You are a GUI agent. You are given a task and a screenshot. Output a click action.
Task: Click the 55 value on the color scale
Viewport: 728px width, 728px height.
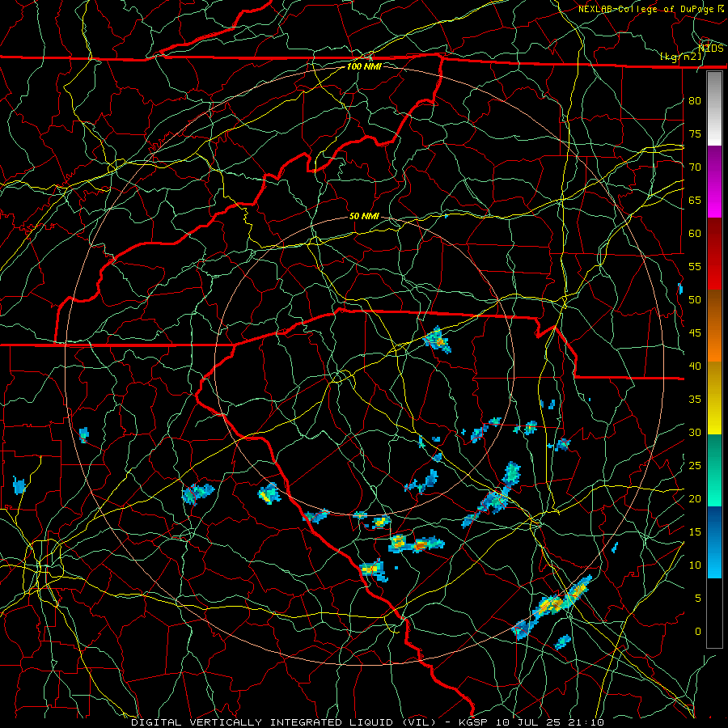click(x=695, y=267)
